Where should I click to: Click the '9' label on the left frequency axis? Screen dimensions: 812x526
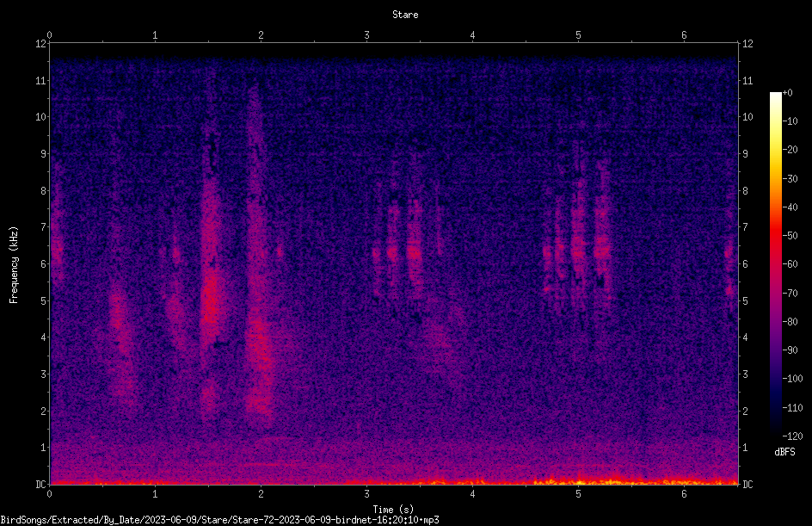pos(43,154)
